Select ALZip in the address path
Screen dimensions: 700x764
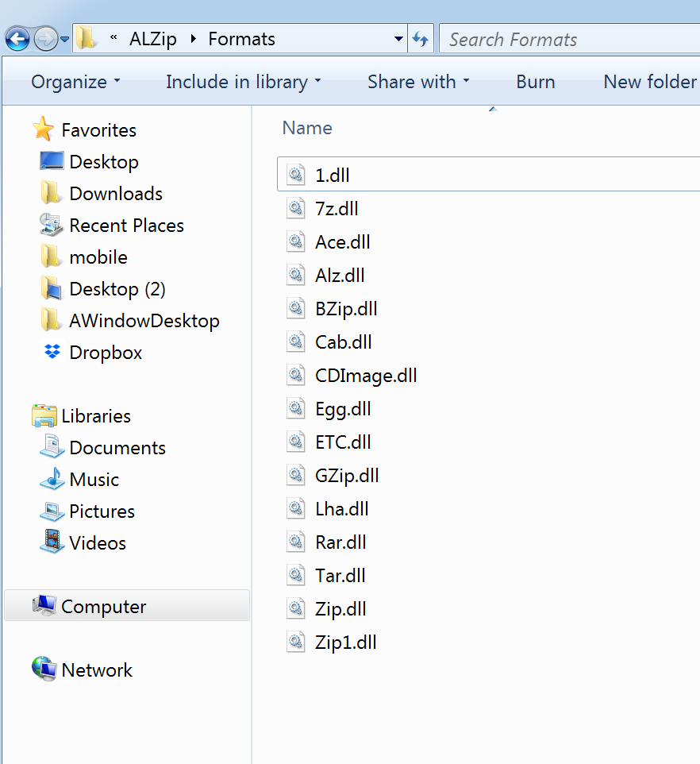(x=153, y=39)
